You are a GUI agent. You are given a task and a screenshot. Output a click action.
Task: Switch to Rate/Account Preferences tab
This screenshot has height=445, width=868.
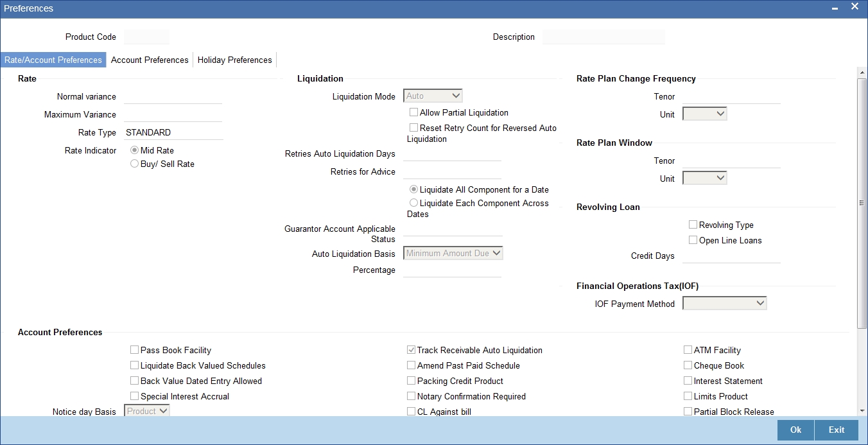click(x=53, y=60)
